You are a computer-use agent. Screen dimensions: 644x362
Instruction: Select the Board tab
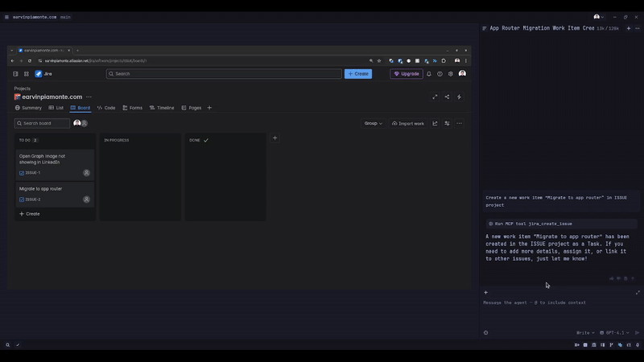[x=80, y=108]
